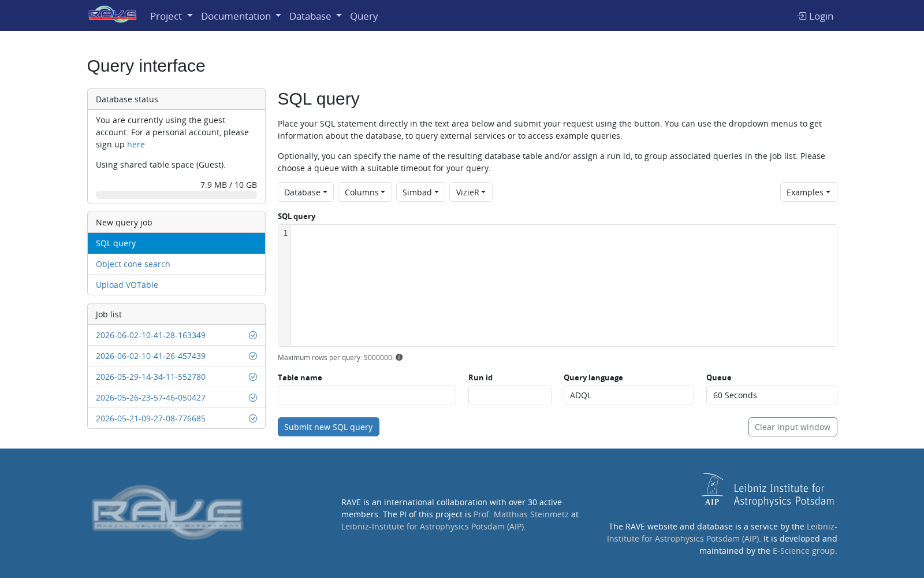Submit new SQL query

[x=329, y=427]
